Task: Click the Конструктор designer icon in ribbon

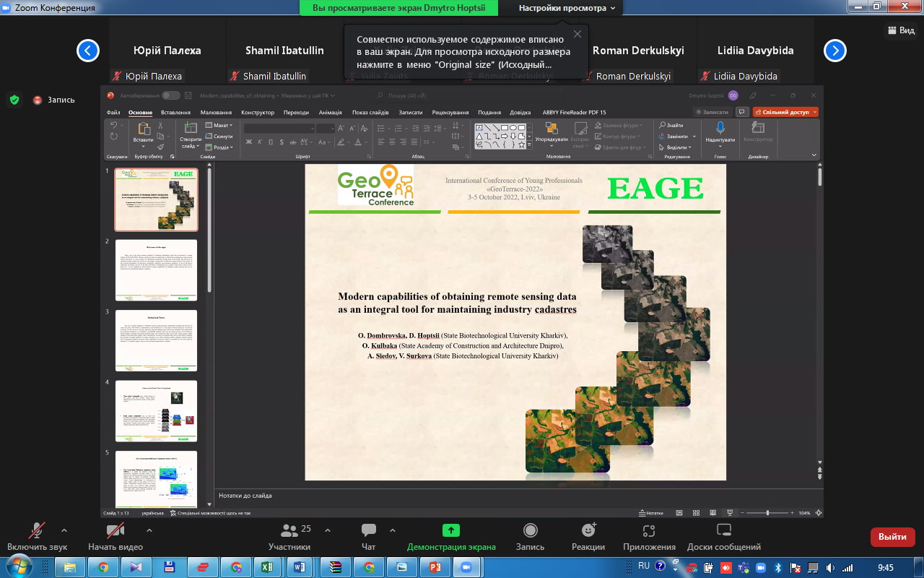Action: coord(758,128)
